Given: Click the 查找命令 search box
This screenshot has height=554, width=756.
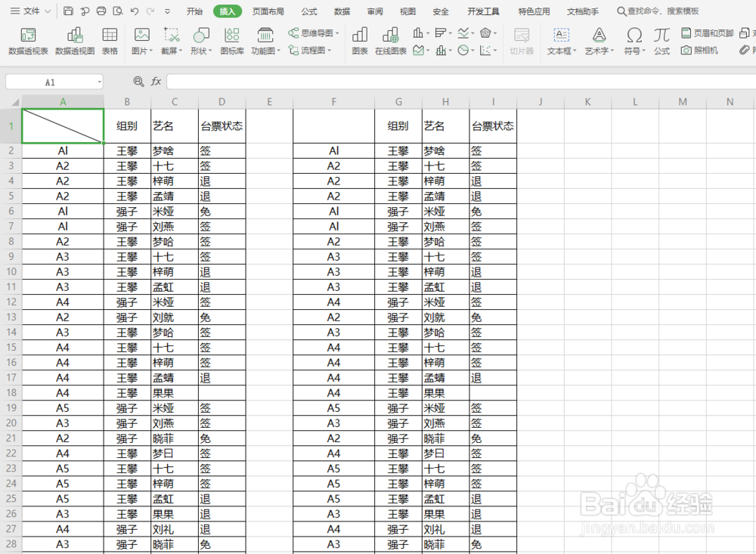Looking at the screenshot, I should click(x=658, y=11).
